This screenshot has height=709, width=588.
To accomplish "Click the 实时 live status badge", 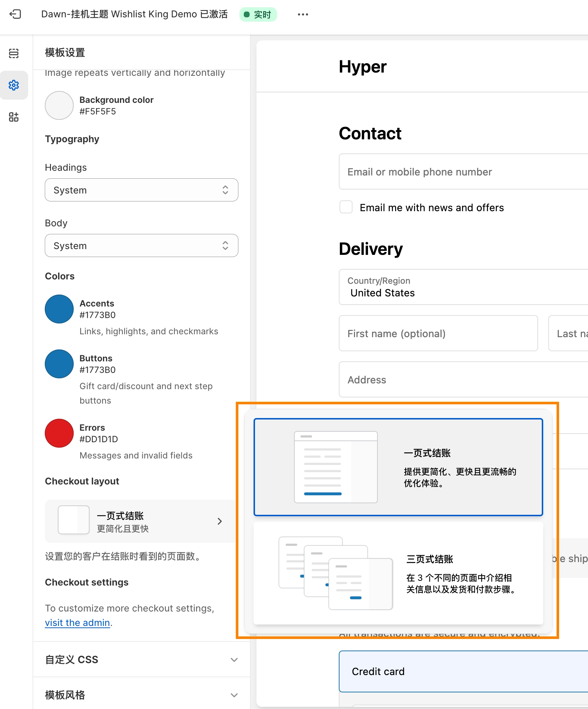I will 258,14.
